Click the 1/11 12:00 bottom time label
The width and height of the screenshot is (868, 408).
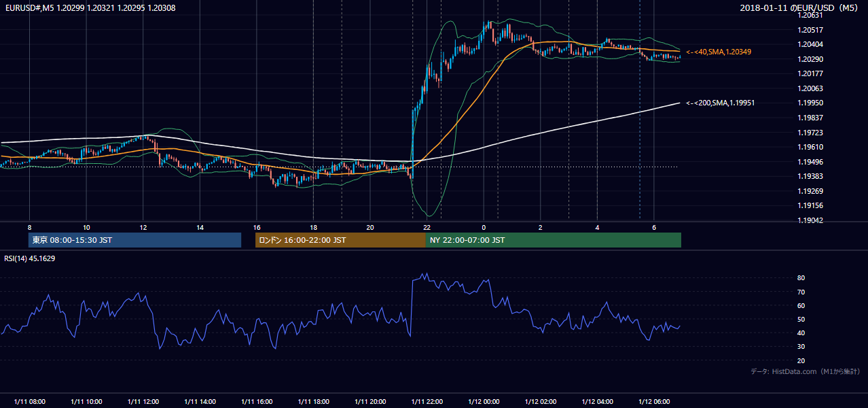[x=143, y=402]
